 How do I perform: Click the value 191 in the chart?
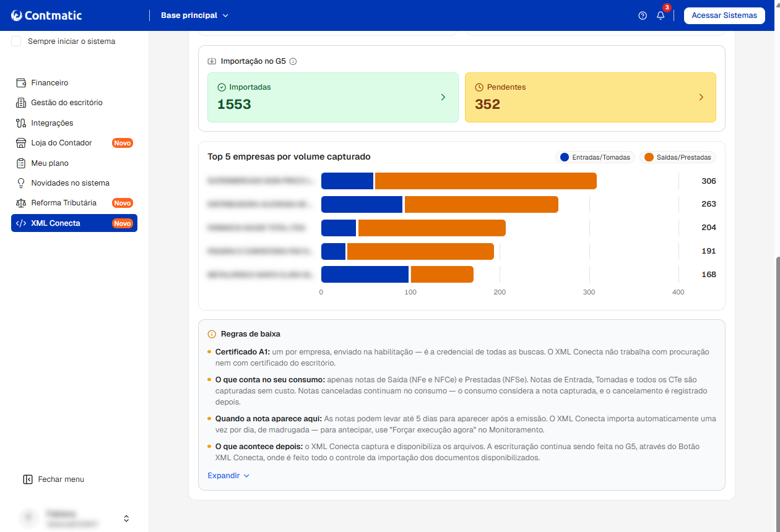point(709,251)
